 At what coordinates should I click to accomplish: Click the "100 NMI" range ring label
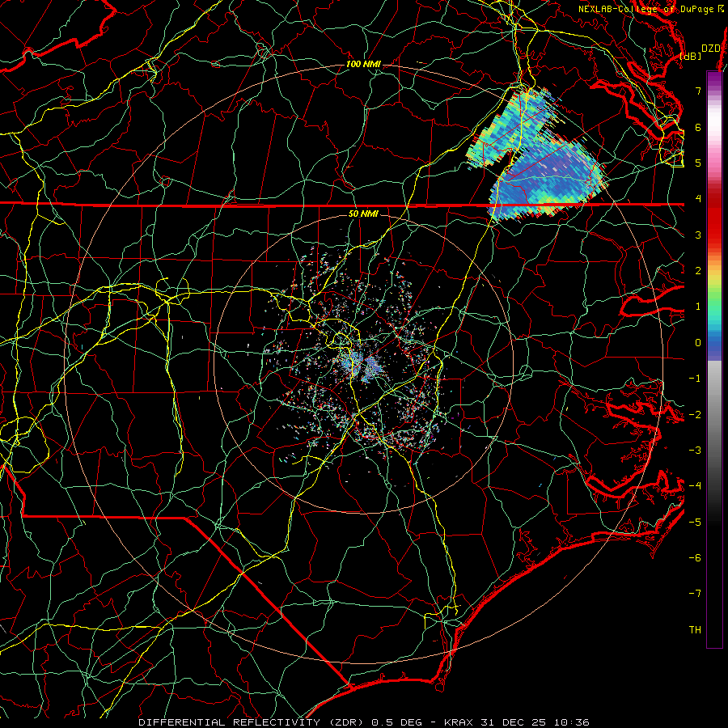pyautogui.click(x=363, y=64)
